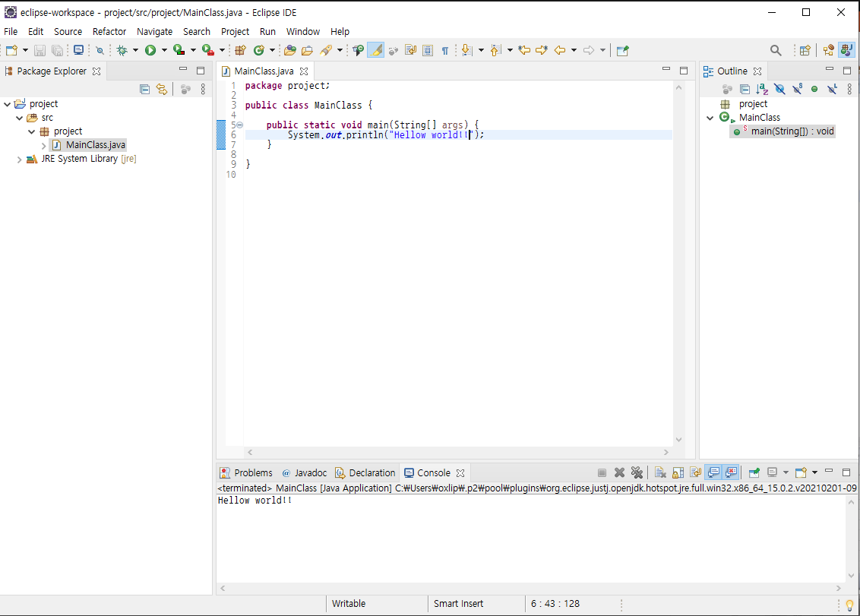Click the Open Perspective icon

pyautogui.click(x=805, y=50)
